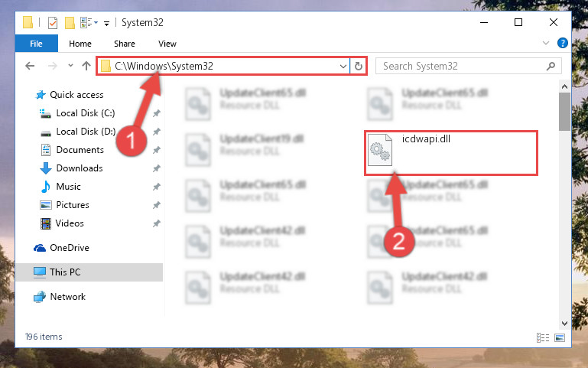Switch to the View tab
This screenshot has width=588, height=368.
pos(167,44)
